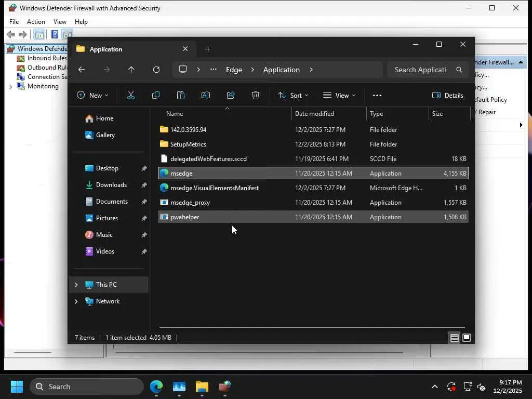Refresh the Application folder view

tap(156, 70)
